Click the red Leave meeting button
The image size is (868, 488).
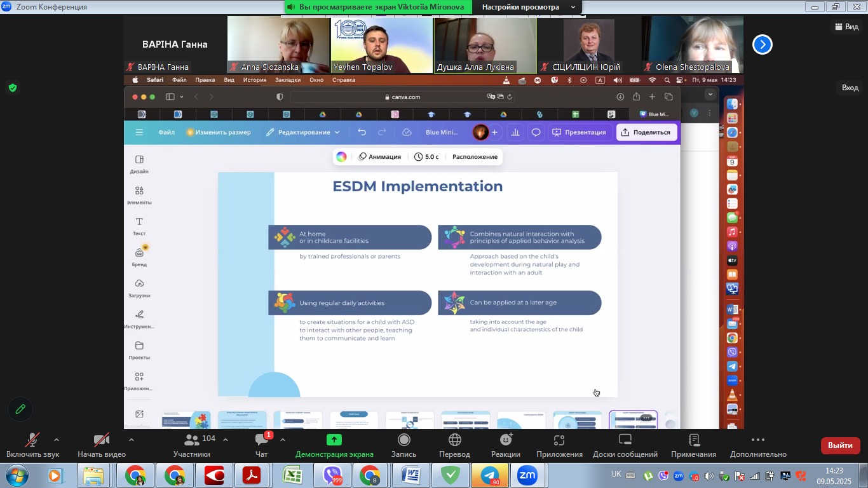pyautogui.click(x=840, y=445)
